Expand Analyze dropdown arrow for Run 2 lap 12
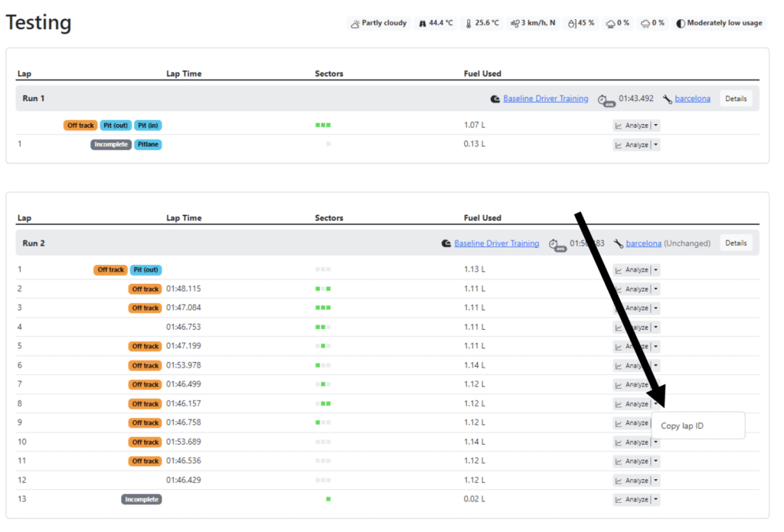 point(656,481)
